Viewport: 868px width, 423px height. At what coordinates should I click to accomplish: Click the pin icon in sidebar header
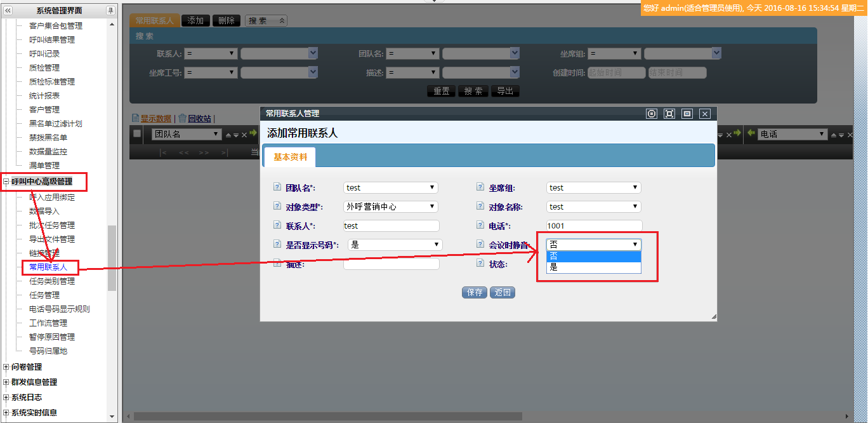(110, 11)
